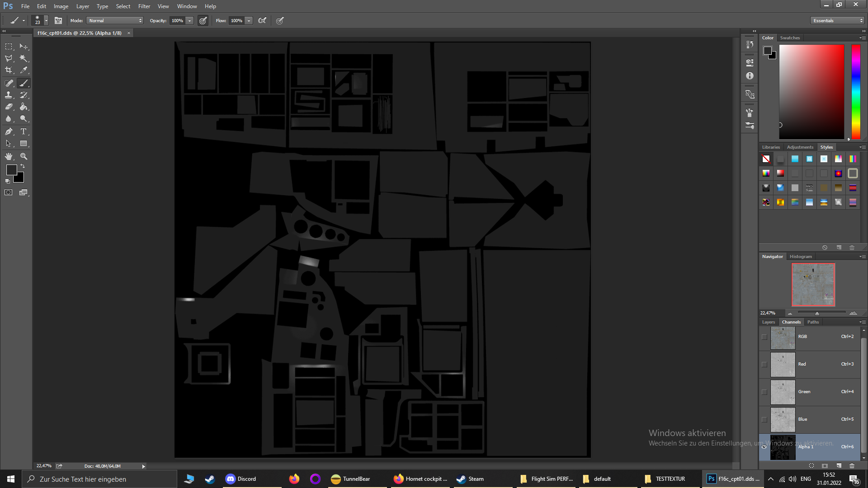The height and width of the screenshot is (488, 868).
Task: Delete current channel with trash icon
Action: 852,465
